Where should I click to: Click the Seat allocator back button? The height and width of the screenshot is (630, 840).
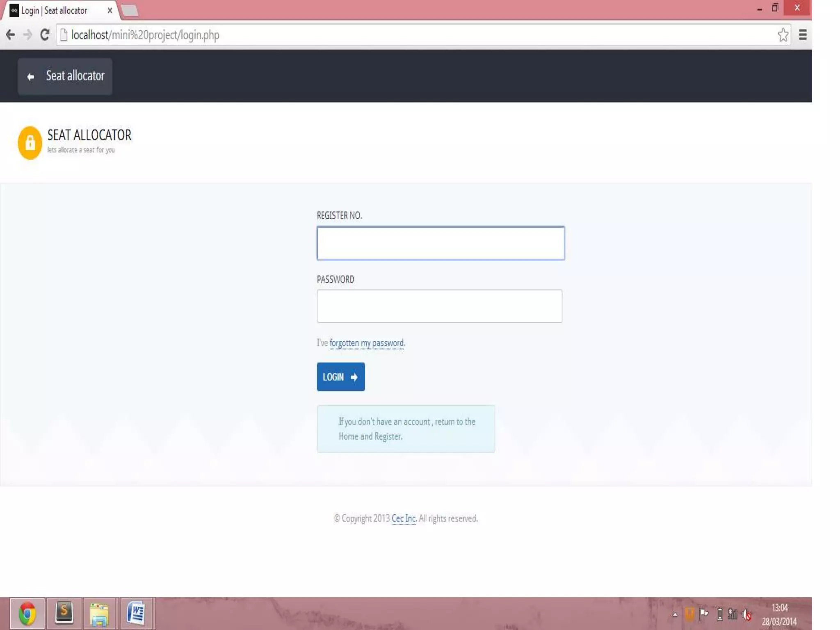click(x=65, y=76)
